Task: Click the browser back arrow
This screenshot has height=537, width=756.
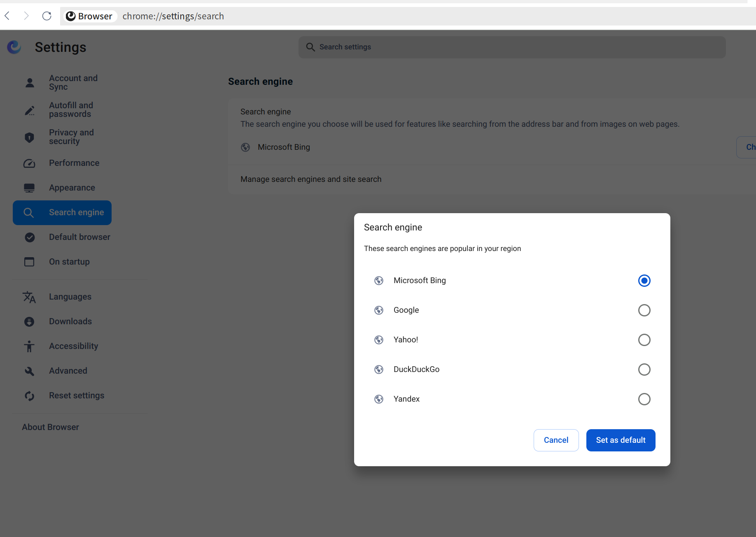Action: [x=7, y=16]
